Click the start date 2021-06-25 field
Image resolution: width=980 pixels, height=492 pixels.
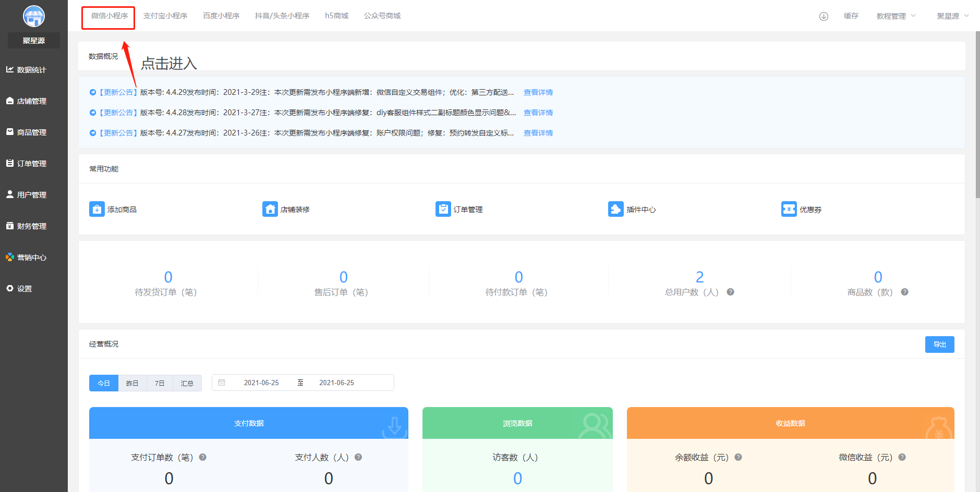tap(261, 383)
